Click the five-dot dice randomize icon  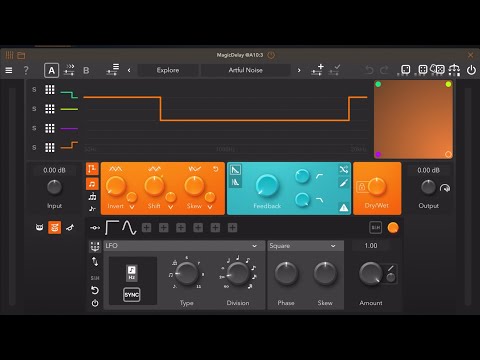423,70
